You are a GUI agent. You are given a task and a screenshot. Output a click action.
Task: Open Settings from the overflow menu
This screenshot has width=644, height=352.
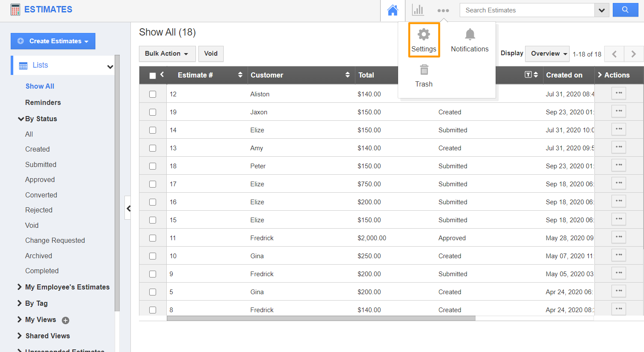[423, 40]
